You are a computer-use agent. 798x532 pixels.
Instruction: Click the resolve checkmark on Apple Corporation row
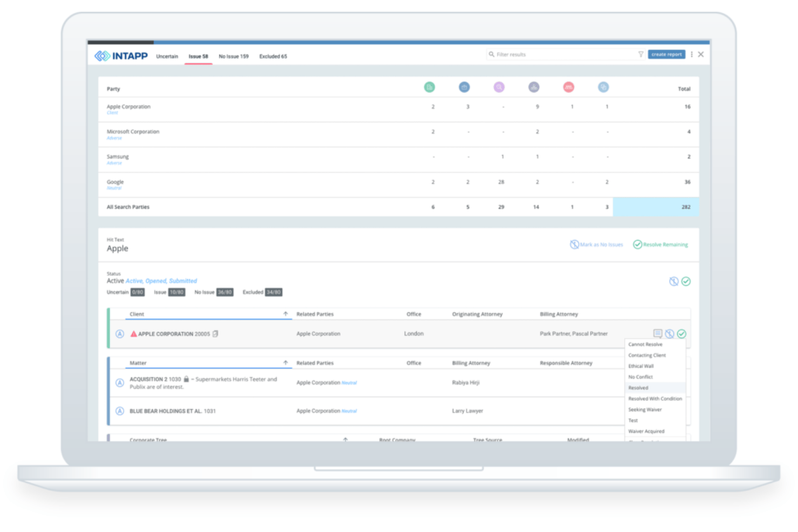(x=682, y=334)
